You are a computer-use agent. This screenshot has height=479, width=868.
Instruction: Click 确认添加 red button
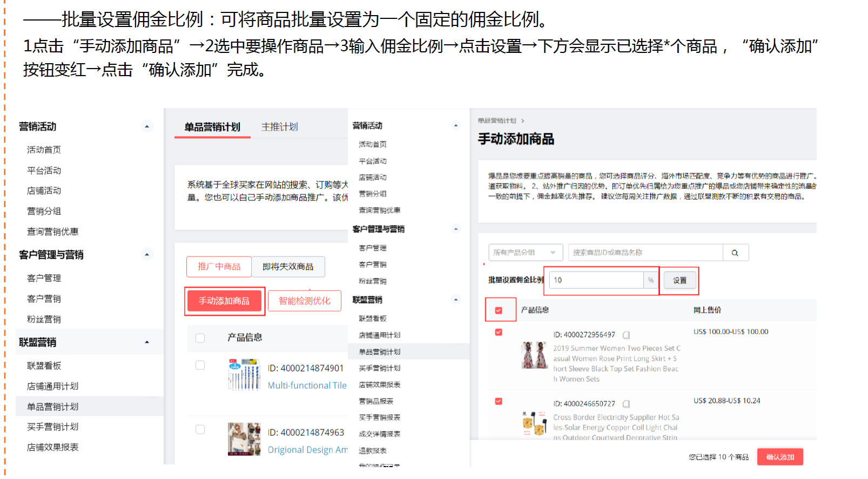point(780,457)
